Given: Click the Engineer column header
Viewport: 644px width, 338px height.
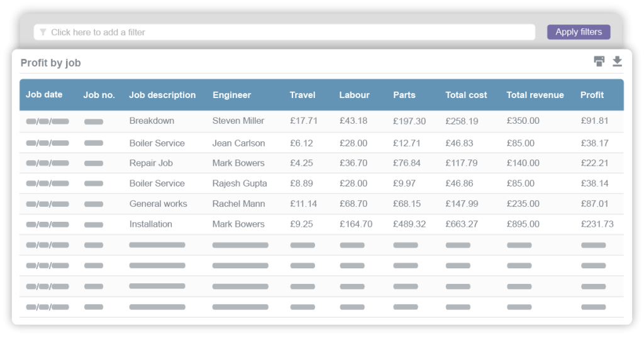Looking at the screenshot, I should [231, 95].
